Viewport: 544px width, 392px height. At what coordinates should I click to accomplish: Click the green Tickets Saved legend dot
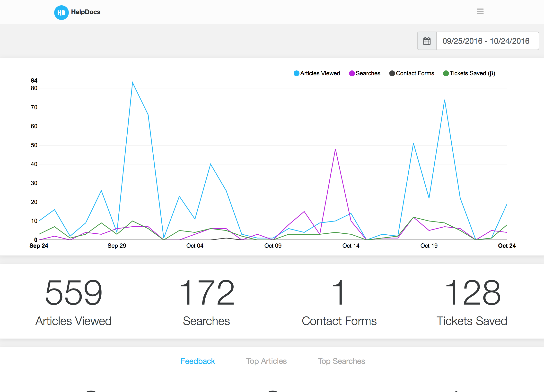[x=446, y=73]
